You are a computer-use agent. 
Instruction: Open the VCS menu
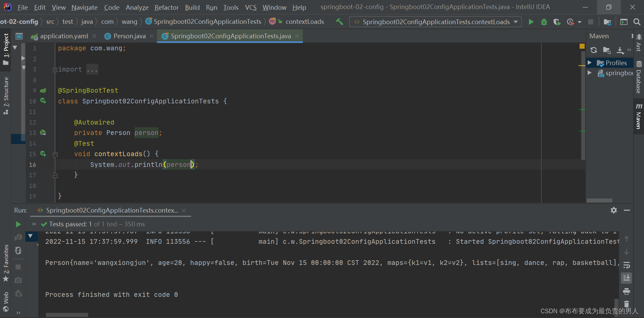251,7
